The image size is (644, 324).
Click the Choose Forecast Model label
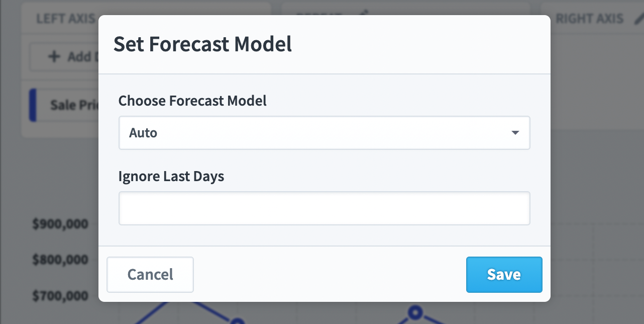[192, 101]
